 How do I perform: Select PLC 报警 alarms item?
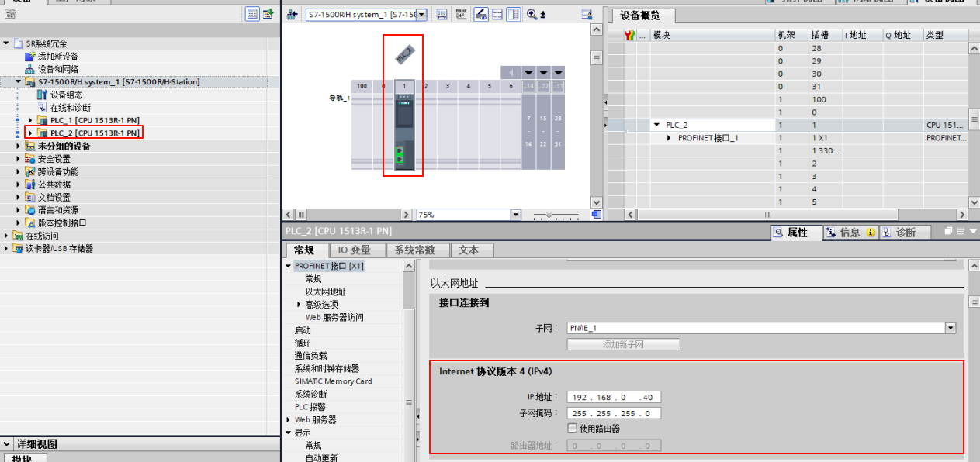(x=310, y=407)
